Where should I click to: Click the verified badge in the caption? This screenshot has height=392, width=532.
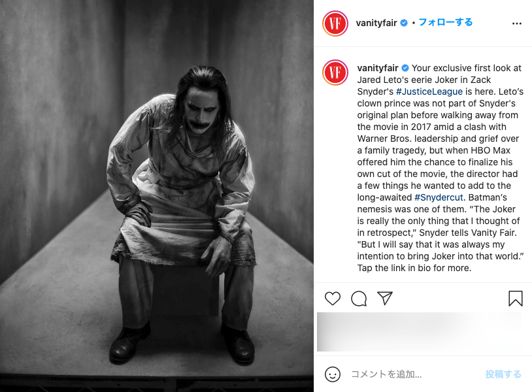(405, 68)
